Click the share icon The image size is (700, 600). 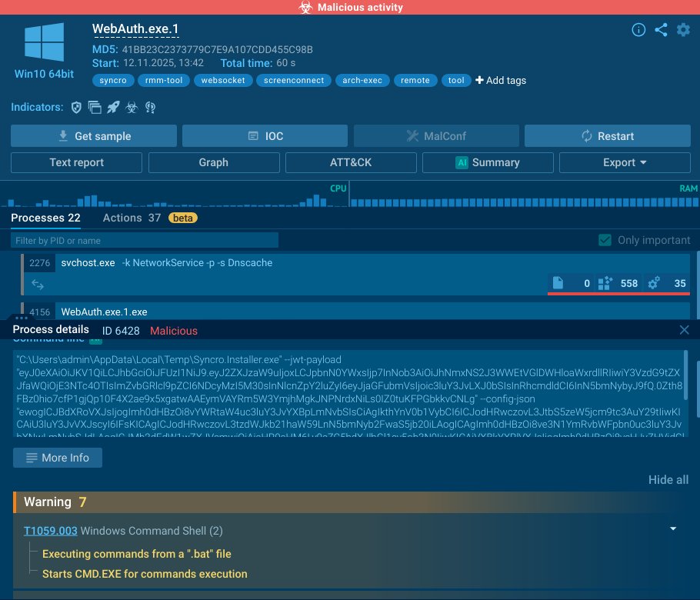[662, 30]
